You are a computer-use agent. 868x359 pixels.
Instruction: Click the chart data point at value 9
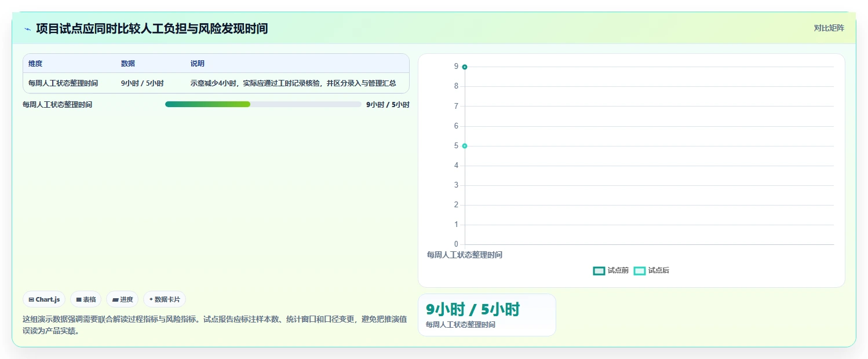[x=465, y=67]
